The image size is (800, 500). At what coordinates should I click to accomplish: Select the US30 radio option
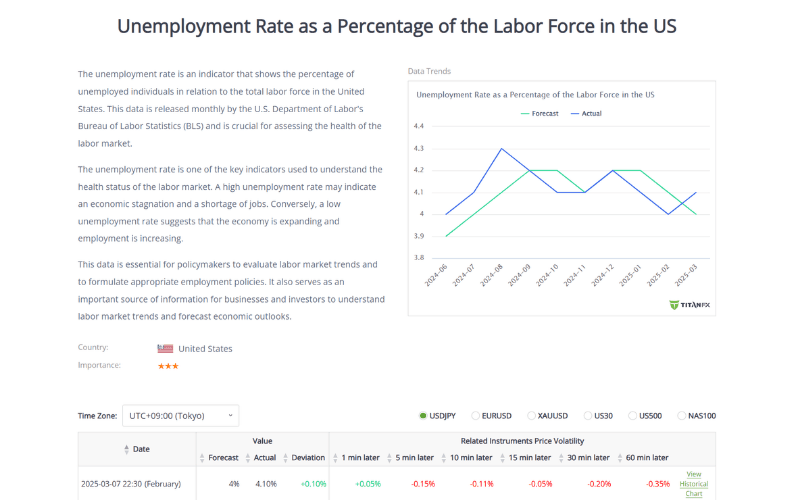pyautogui.click(x=587, y=415)
